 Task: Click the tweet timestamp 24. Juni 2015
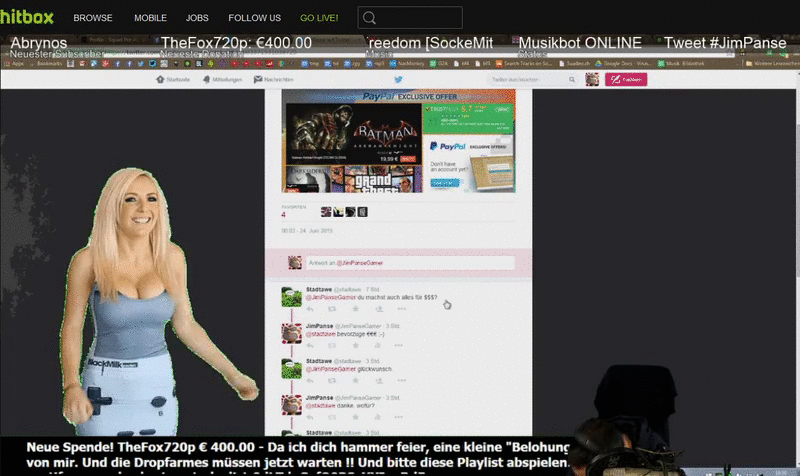[307, 231]
